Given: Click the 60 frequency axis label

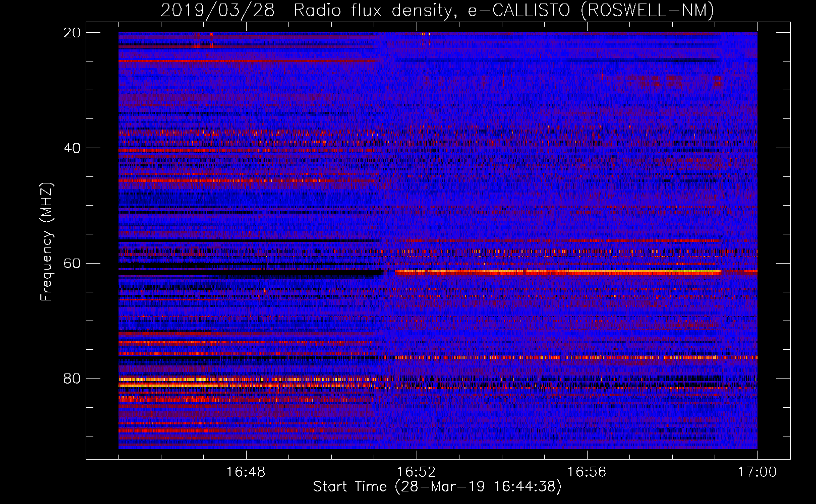Looking at the screenshot, I should pyautogui.click(x=72, y=264).
